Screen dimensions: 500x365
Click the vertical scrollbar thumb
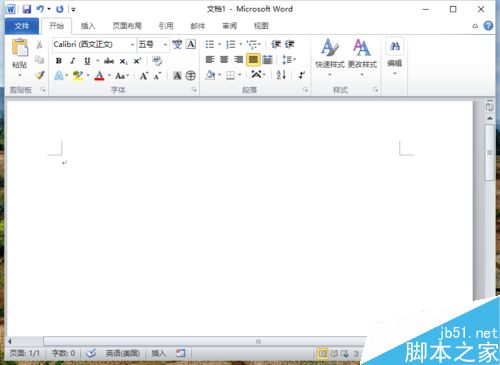[x=489, y=153]
